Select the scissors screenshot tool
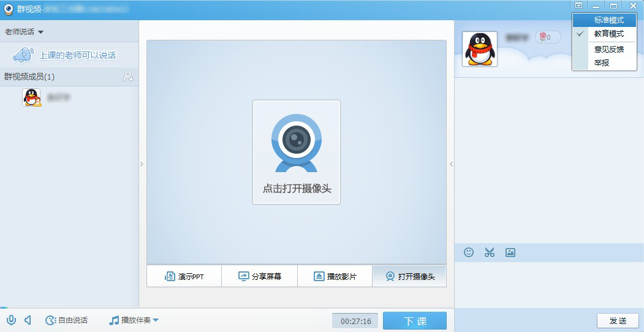 [x=489, y=252]
